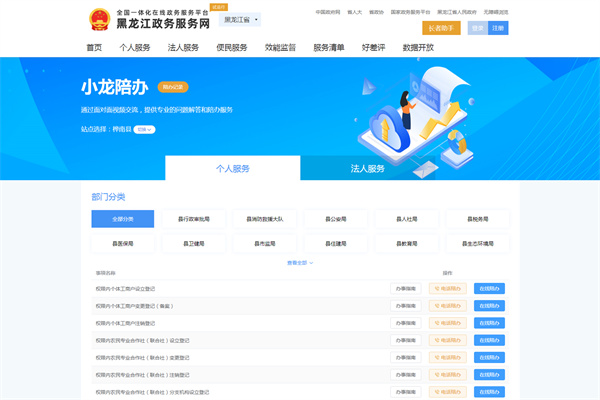
Task: Open 办事指南 for 农民专业合作社变更登记
Action: pos(406,358)
